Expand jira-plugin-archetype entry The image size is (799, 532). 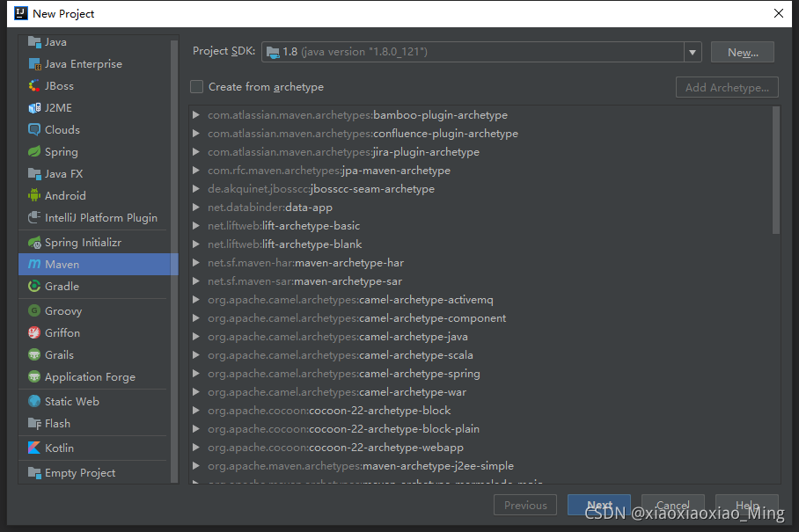tap(195, 152)
